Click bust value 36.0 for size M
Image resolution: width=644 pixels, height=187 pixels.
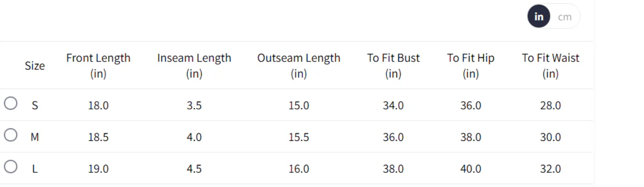point(393,137)
